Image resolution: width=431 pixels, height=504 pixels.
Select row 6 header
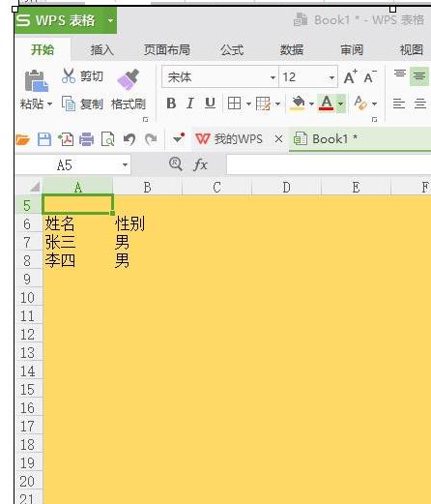(x=28, y=223)
